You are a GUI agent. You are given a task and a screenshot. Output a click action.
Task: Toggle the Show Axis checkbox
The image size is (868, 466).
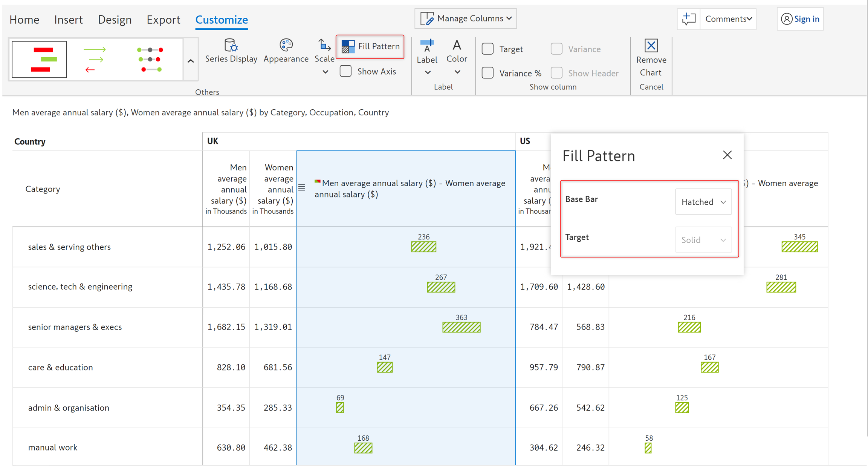[x=345, y=71]
